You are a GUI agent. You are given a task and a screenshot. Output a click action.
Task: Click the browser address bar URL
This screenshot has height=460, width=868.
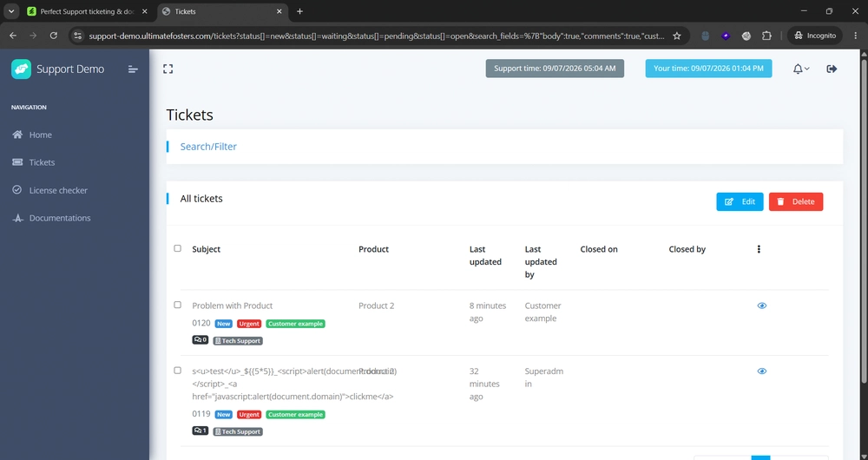coord(377,36)
